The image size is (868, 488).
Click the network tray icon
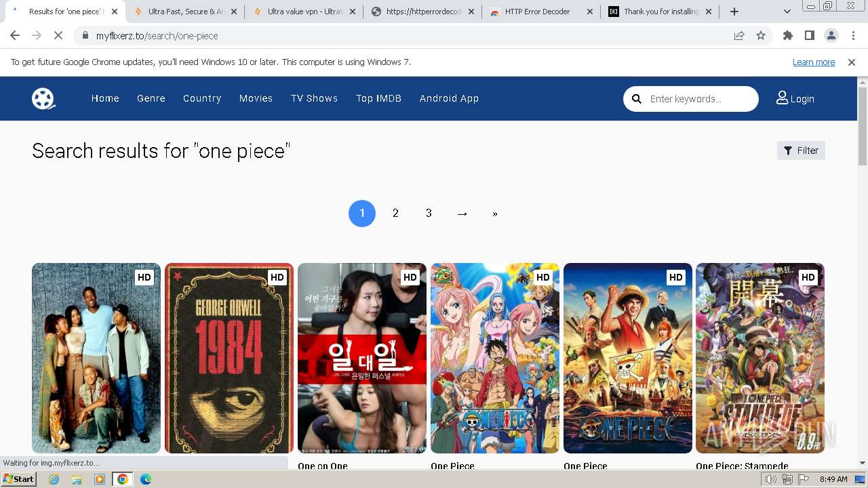787,479
